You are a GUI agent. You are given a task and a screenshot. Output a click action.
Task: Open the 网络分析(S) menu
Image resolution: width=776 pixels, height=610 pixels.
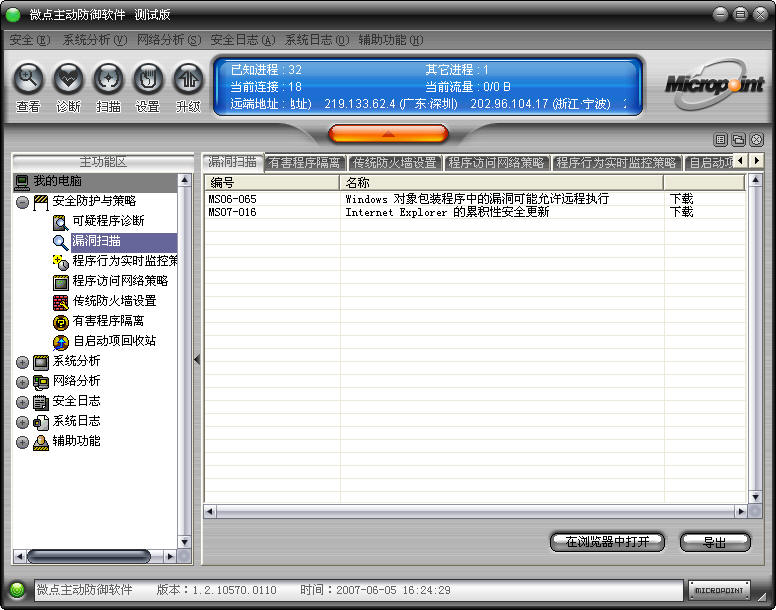(169, 40)
